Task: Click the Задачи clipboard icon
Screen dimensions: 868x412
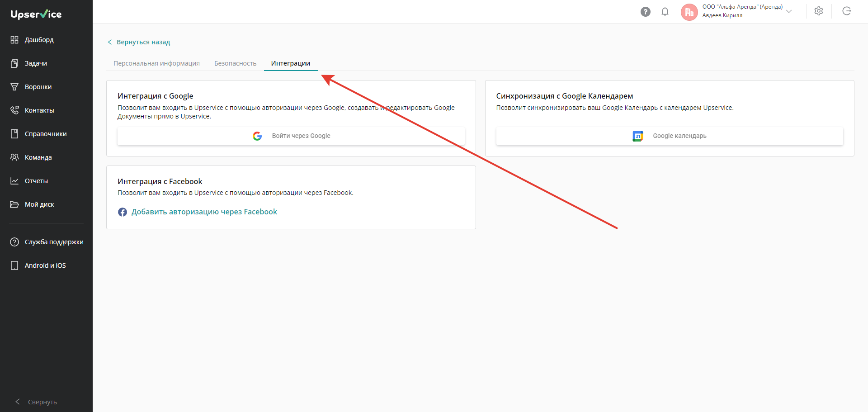Action: pyautogui.click(x=14, y=63)
